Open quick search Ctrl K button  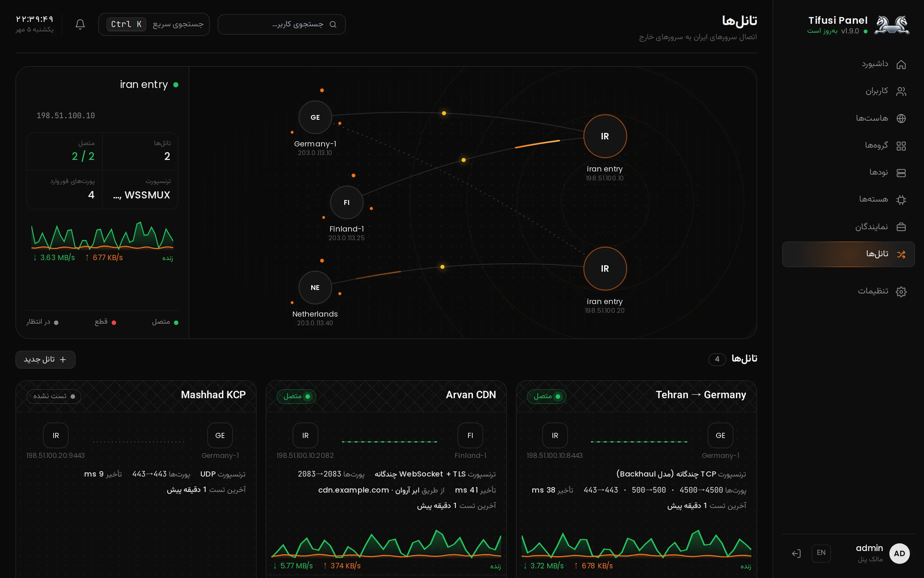tap(154, 24)
